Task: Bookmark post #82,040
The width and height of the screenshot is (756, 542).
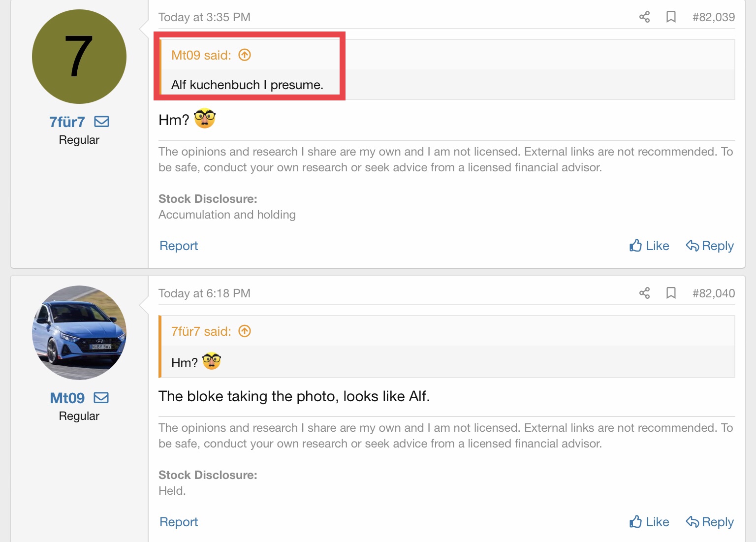Action: 670,293
